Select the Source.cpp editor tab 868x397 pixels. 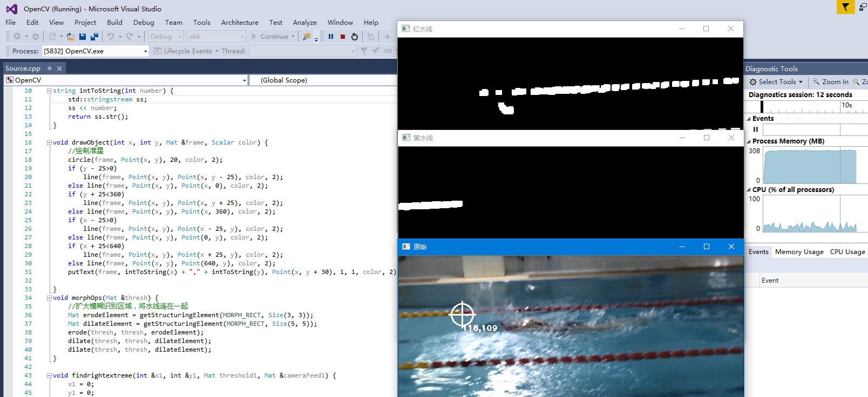pos(23,69)
